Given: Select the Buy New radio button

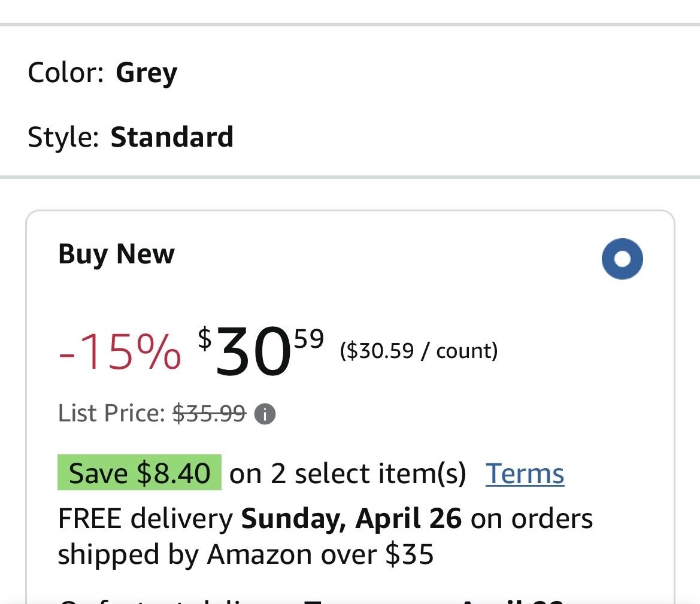Looking at the screenshot, I should (x=622, y=259).
